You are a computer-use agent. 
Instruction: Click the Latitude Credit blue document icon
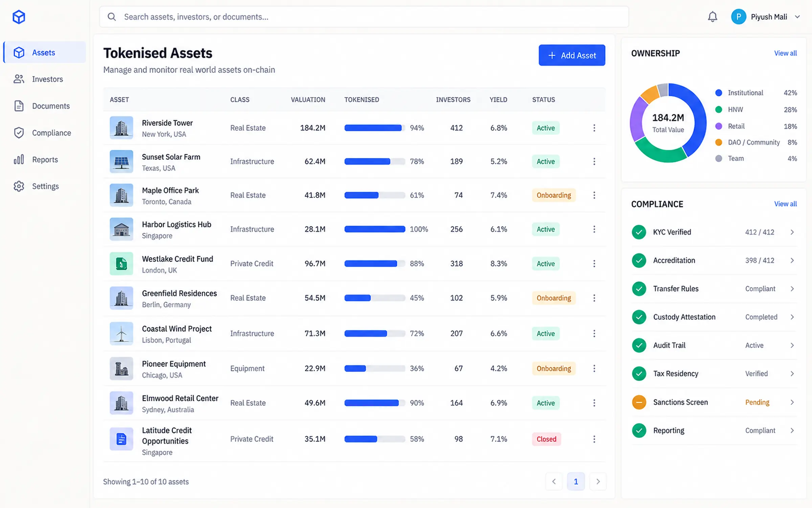tap(121, 439)
